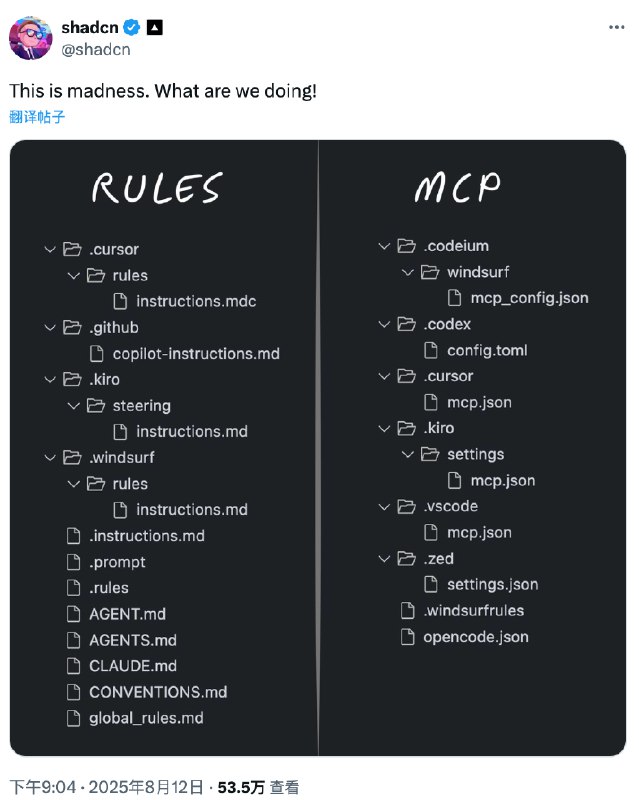The width and height of the screenshot is (639, 800).
Task: Click the blue verified badge
Action: pyautogui.click(x=132, y=27)
